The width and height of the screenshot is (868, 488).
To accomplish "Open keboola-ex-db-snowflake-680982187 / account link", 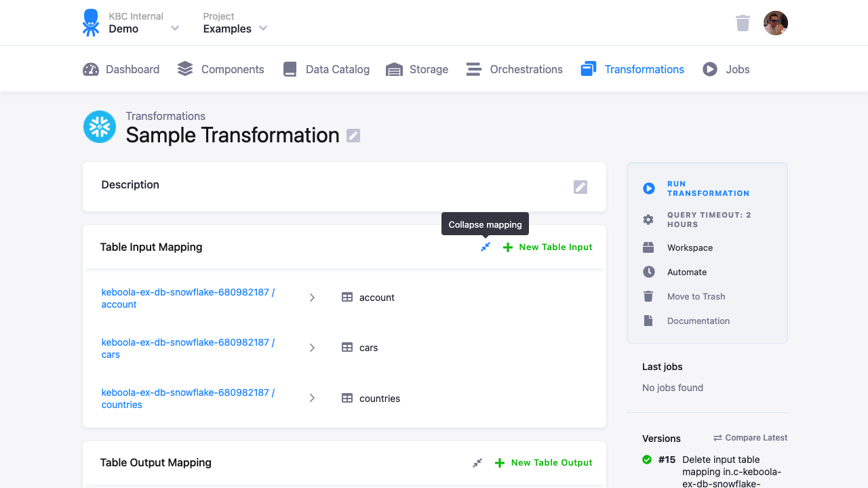I will [188, 298].
